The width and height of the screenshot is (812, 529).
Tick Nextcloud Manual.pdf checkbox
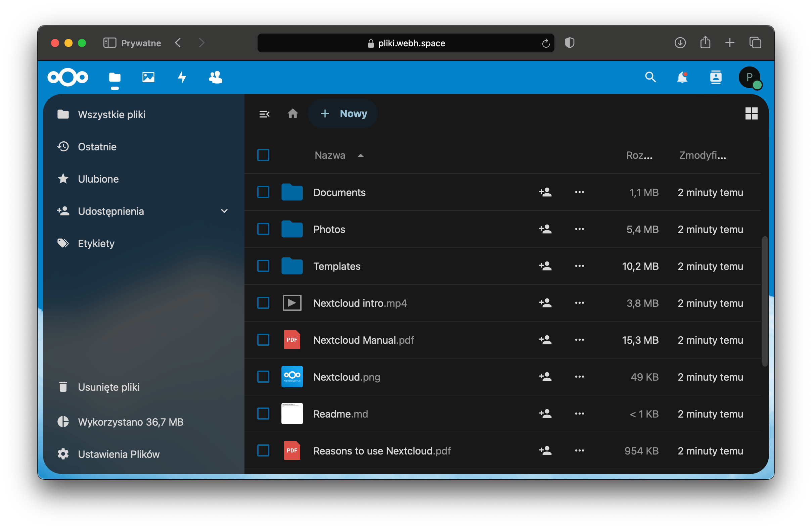pos(263,340)
